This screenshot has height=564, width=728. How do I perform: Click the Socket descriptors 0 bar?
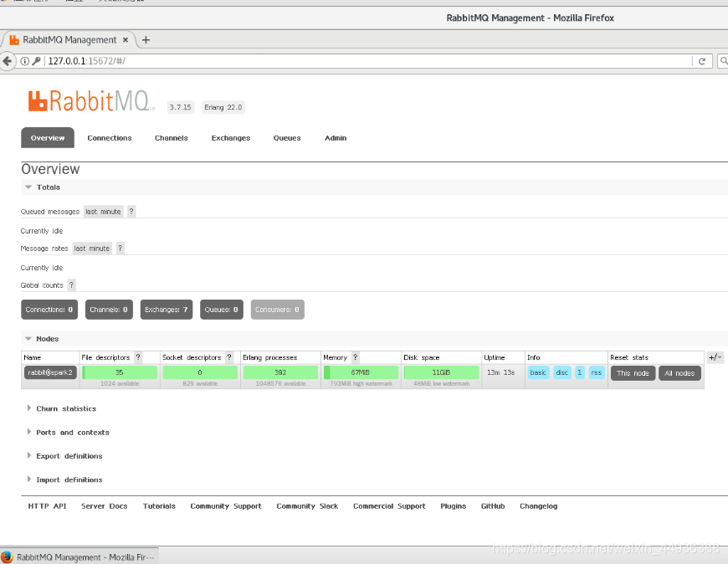(x=200, y=372)
